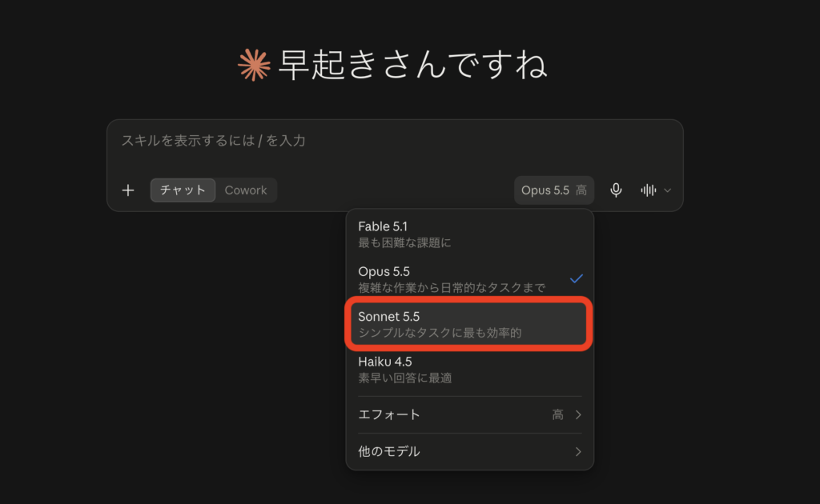Select the Opus 5.5 menu entry
This screenshot has height=504, width=820.
click(469, 279)
